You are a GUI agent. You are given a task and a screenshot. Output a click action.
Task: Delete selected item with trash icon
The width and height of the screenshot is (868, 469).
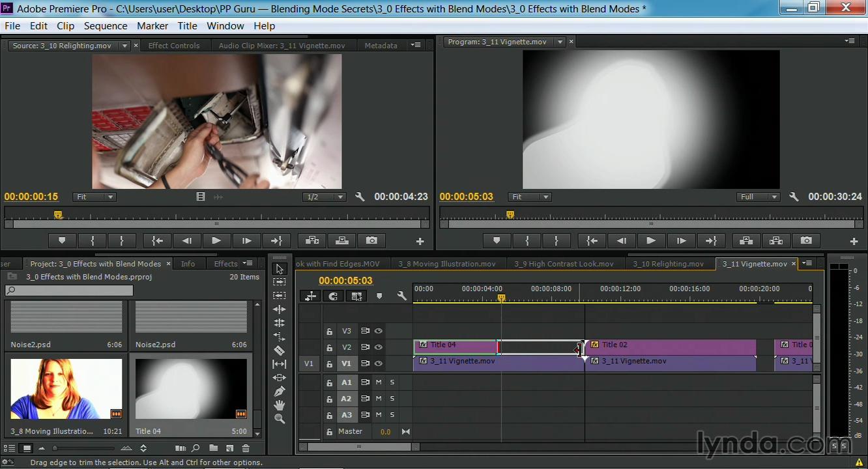(x=246, y=448)
